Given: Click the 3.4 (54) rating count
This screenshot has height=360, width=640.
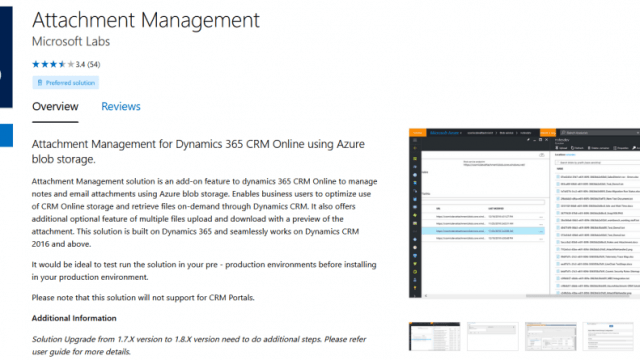Looking at the screenshot, I should pos(88,64).
